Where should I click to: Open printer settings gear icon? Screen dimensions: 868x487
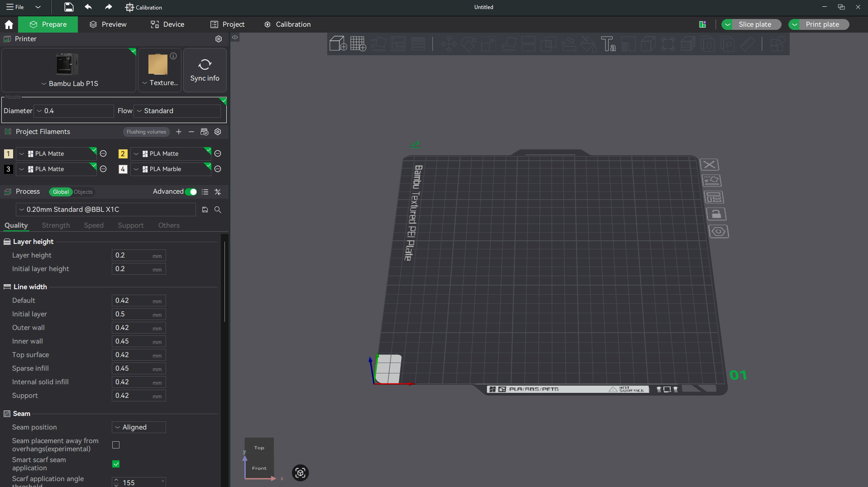click(219, 39)
